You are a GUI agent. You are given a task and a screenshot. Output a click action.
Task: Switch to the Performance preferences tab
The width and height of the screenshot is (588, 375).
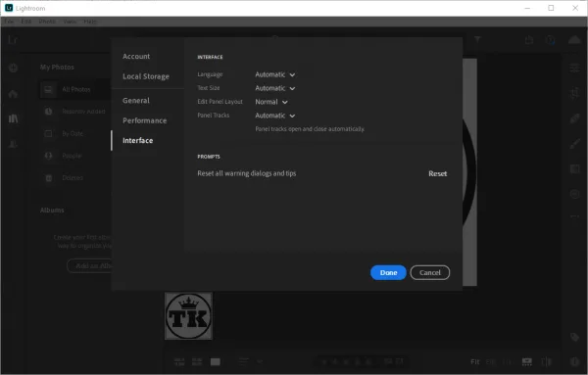coord(145,120)
